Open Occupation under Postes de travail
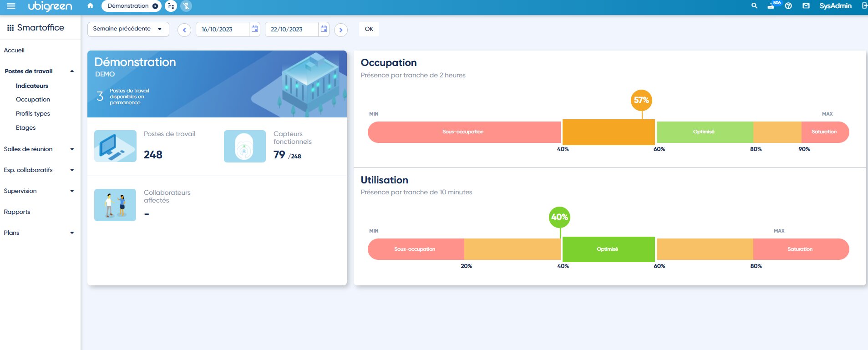868x350 pixels. pyautogui.click(x=33, y=100)
